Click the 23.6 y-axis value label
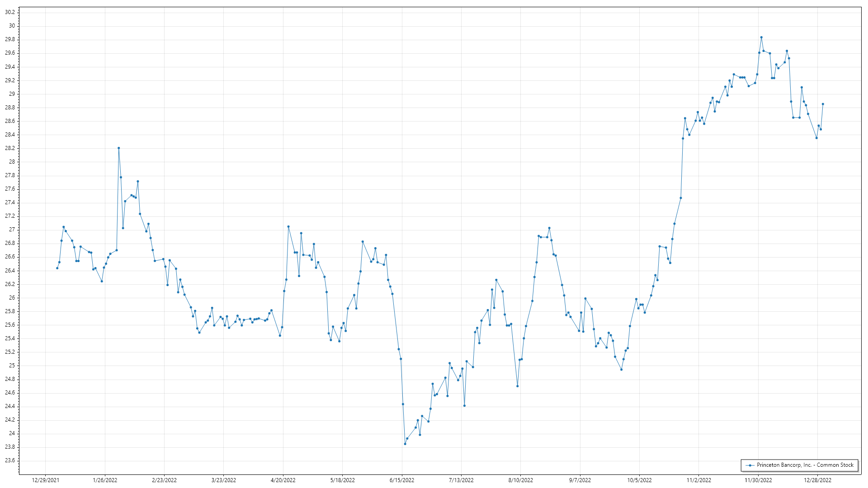Image resolution: width=868 pixels, height=488 pixels. pos(9,460)
